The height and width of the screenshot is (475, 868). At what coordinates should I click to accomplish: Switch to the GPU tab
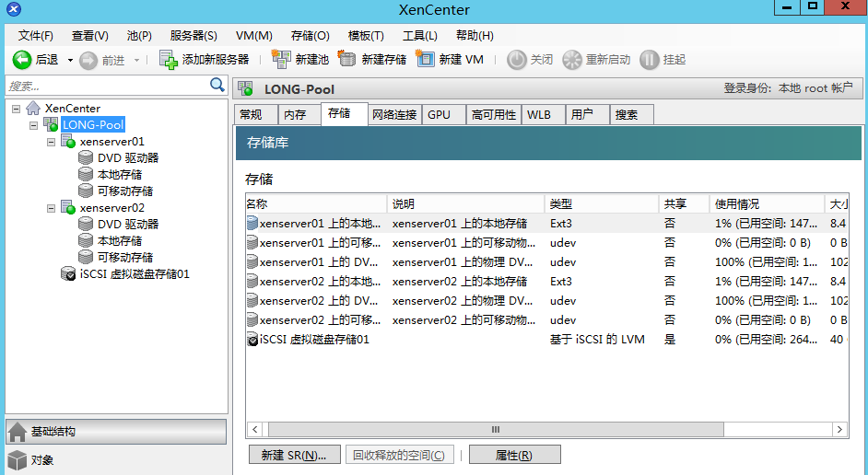coord(444,114)
